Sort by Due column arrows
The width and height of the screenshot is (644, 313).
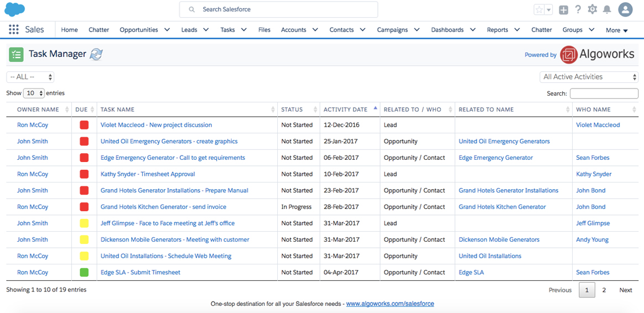click(x=92, y=109)
